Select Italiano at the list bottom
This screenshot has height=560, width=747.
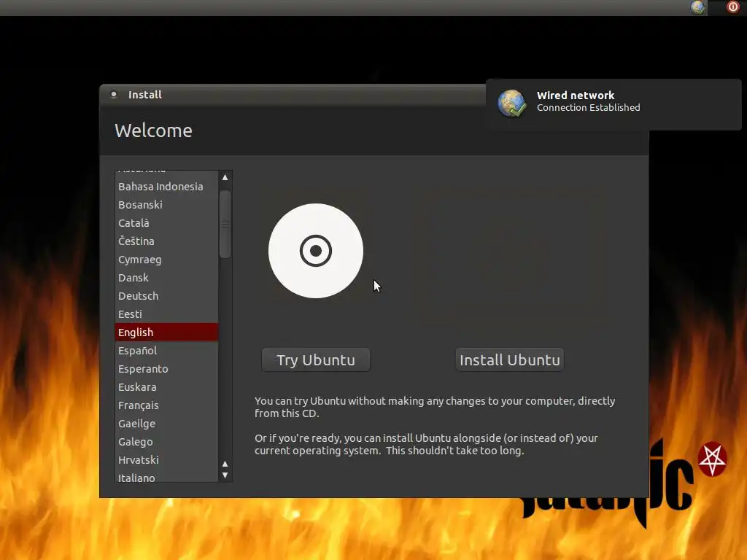pos(166,476)
